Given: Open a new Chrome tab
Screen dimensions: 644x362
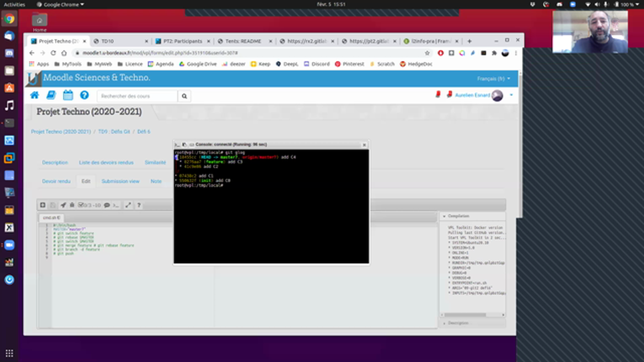Looking at the screenshot, I should point(469,41).
